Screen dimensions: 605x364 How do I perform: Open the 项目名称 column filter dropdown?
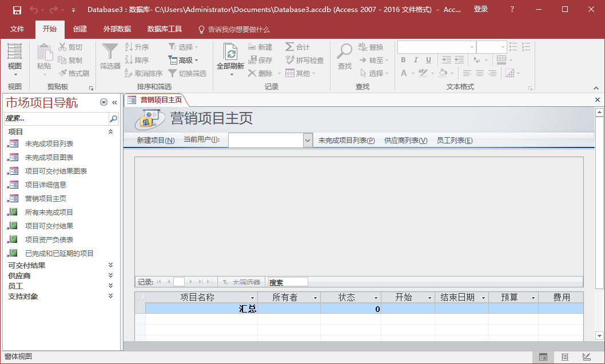pos(252,298)
